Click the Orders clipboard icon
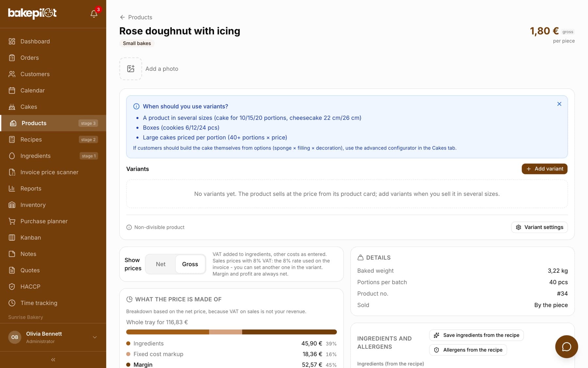This screenshot has width=588, height=368. point(12,58)
